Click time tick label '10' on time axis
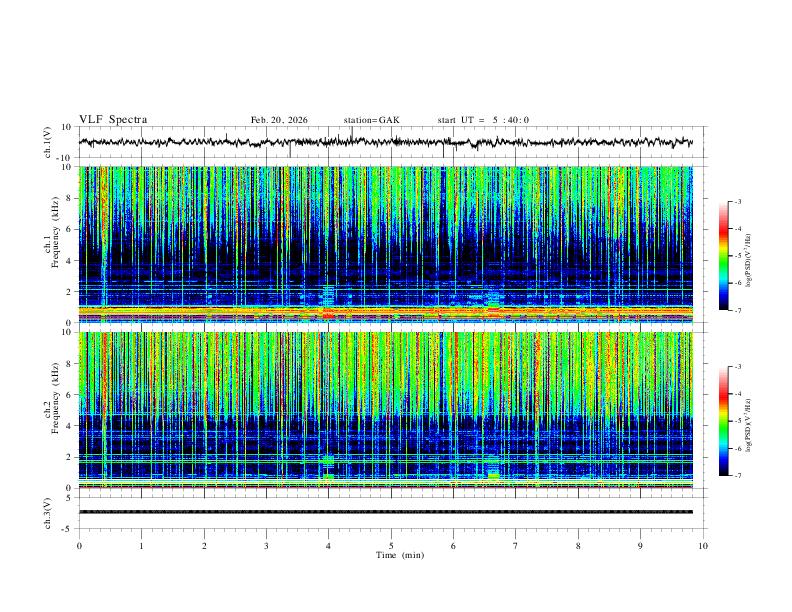The image size is (792, 612). tap(703, 546)
